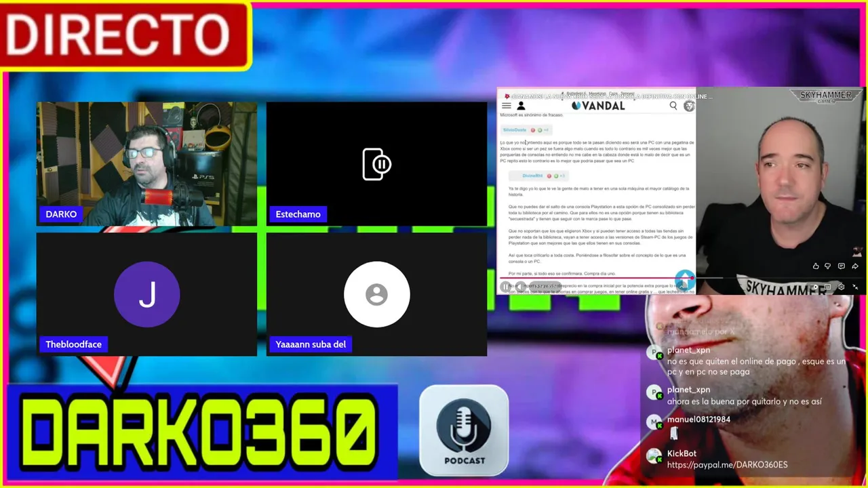Dislike the video with thumbs-down icon
This screenshot has height=488, width=868.
pos(828,266)
